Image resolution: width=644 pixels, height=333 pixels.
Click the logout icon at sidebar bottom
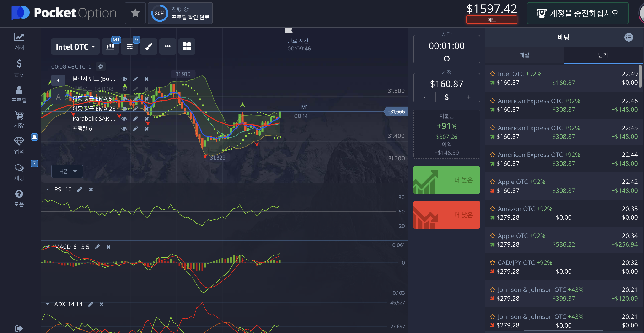(19, 328)
